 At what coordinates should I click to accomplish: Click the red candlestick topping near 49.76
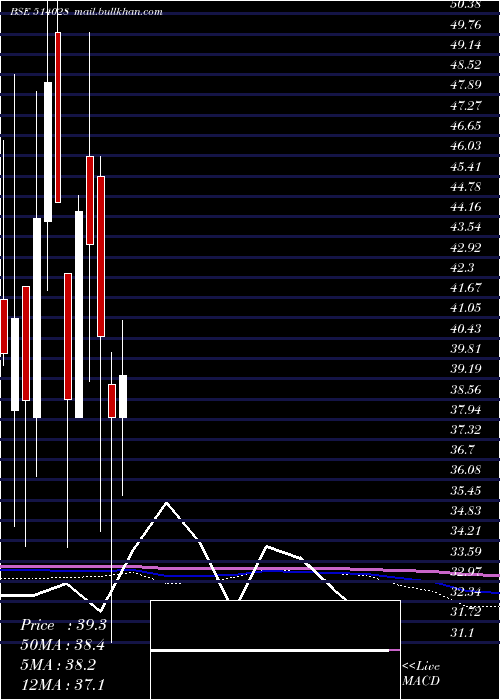58,117
